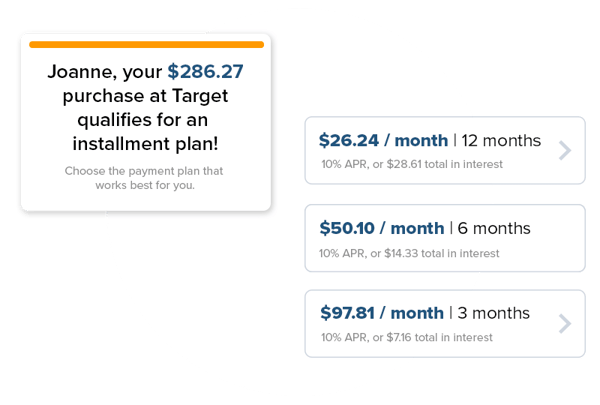This screenshot has width=600, height=405.
Task: Click the chevron arrow on 12 months plan
Action: tap(565, 150)
